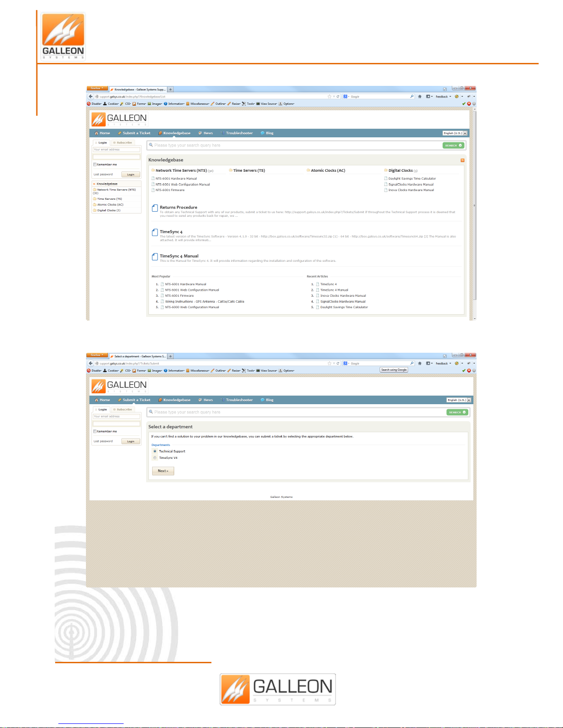Open Wiring Instructions - GPS Antenna article link
The width and height of the screenshot is (563, 728).
(x=205, y=302)
